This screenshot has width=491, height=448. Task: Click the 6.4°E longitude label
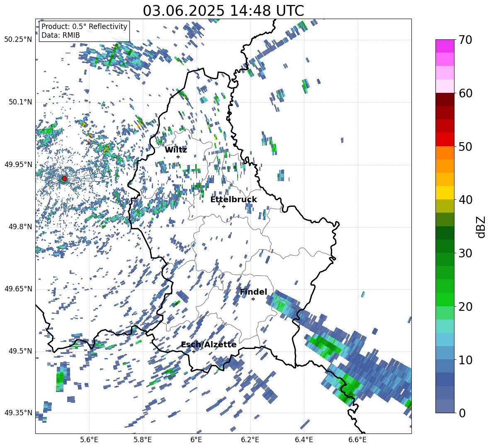pyautogui.click(x=304, y=440)
